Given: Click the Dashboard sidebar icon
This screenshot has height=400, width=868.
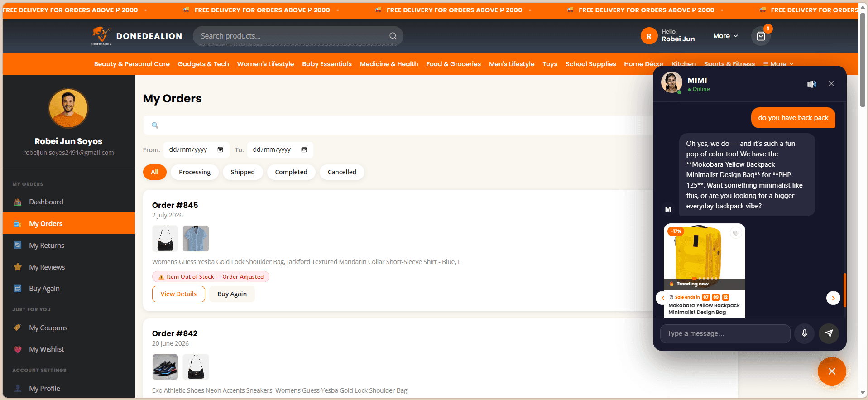Looking at the screenshot, I should [18, 202].
